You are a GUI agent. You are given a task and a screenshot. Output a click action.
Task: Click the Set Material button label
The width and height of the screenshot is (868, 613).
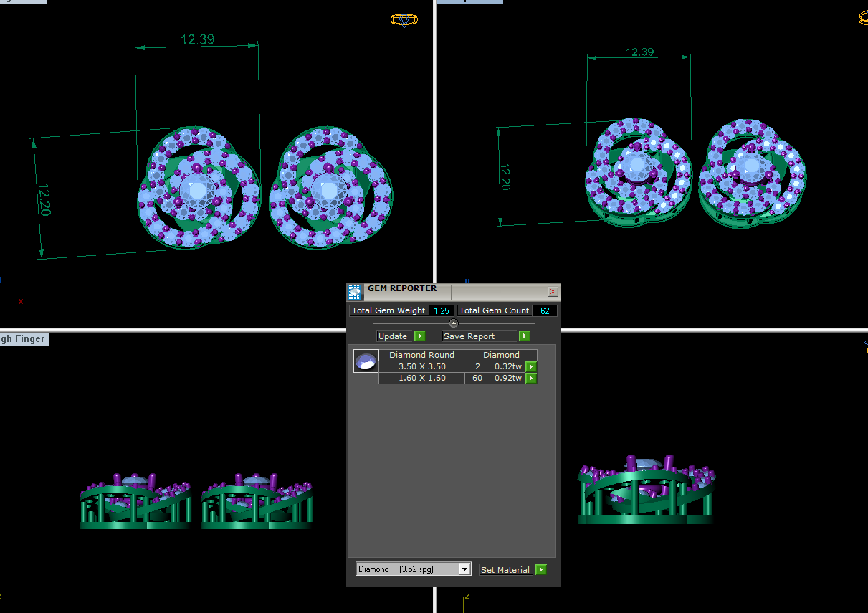click(505, 570)
